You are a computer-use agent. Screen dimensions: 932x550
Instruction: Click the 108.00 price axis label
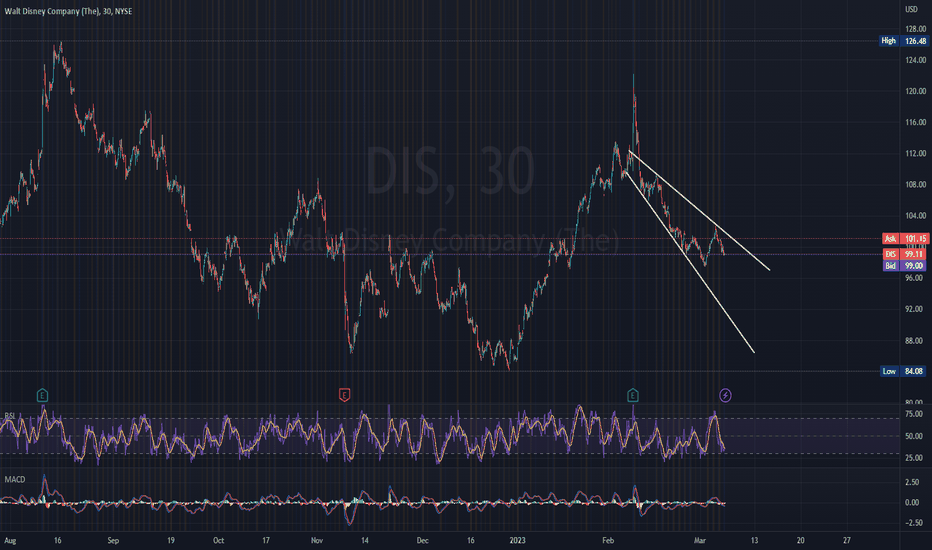pyautogui.click(x=915, y=184)
